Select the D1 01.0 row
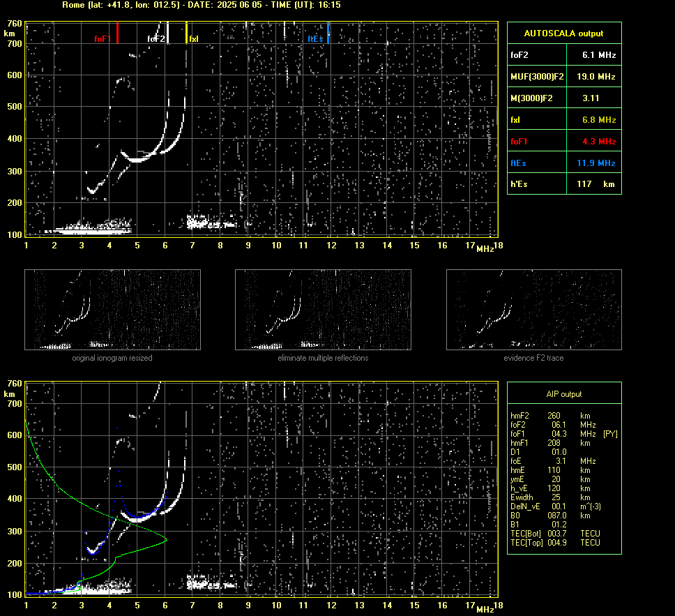Viewport: 675px width, 616px height. [538, 452]
